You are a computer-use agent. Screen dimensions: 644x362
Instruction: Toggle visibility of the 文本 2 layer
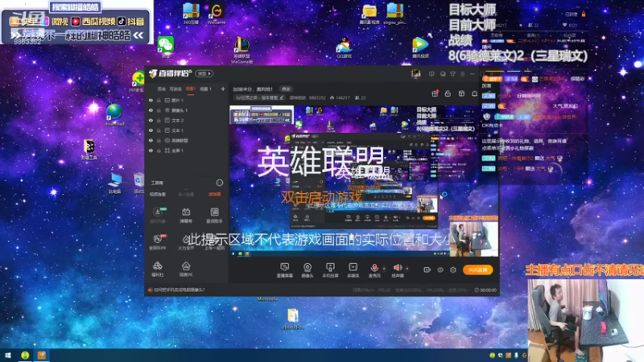coord(151,120)
